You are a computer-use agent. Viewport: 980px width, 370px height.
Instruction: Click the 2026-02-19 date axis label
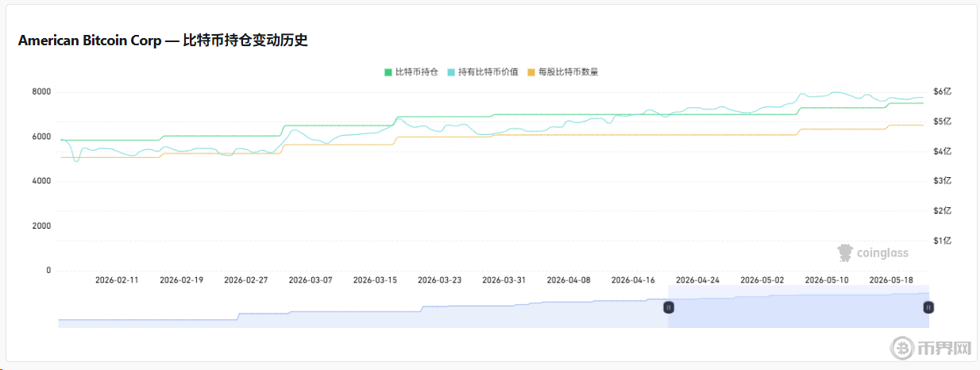tap(181, 280)
